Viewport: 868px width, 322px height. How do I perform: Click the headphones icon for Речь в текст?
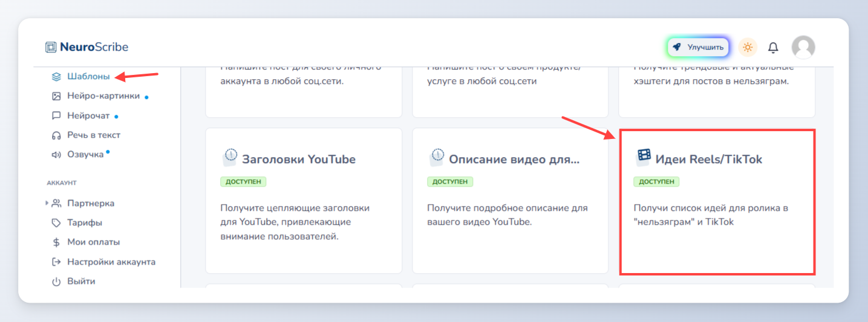tap(56, 135)
